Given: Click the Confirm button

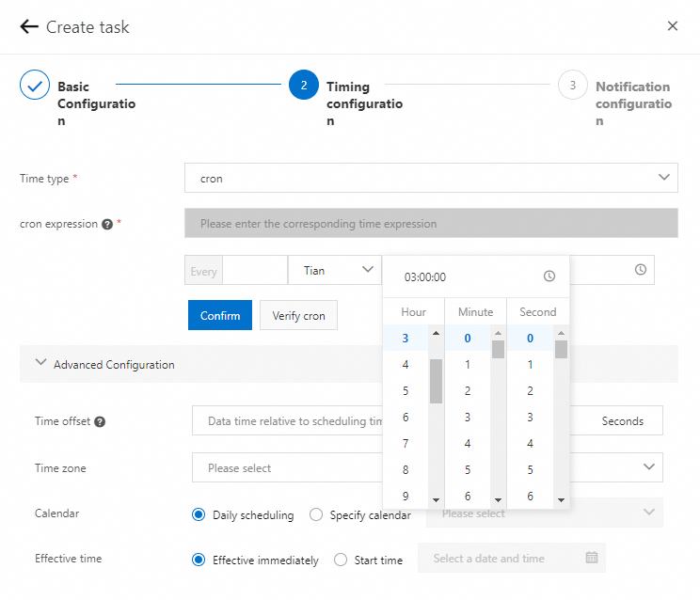Looking at the screenshot, I should (x=220, y=315).
